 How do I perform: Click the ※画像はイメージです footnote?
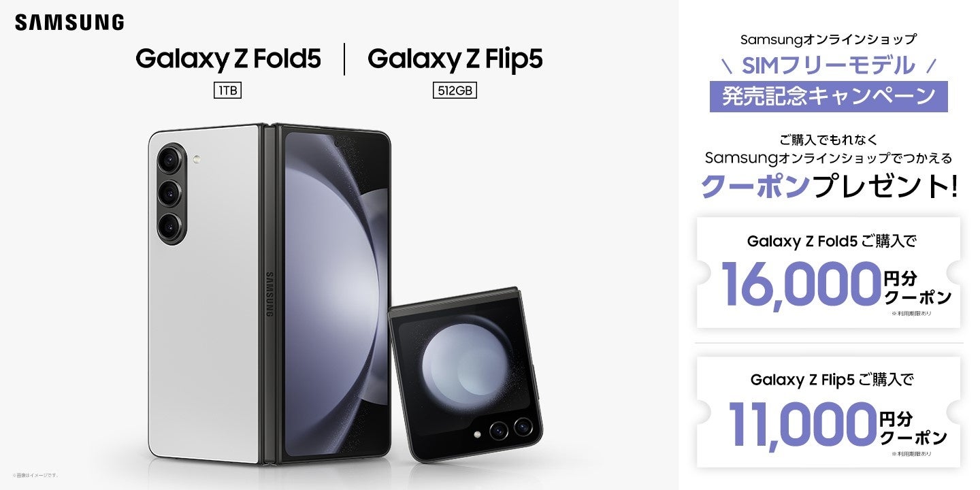[x=35, y=474]
